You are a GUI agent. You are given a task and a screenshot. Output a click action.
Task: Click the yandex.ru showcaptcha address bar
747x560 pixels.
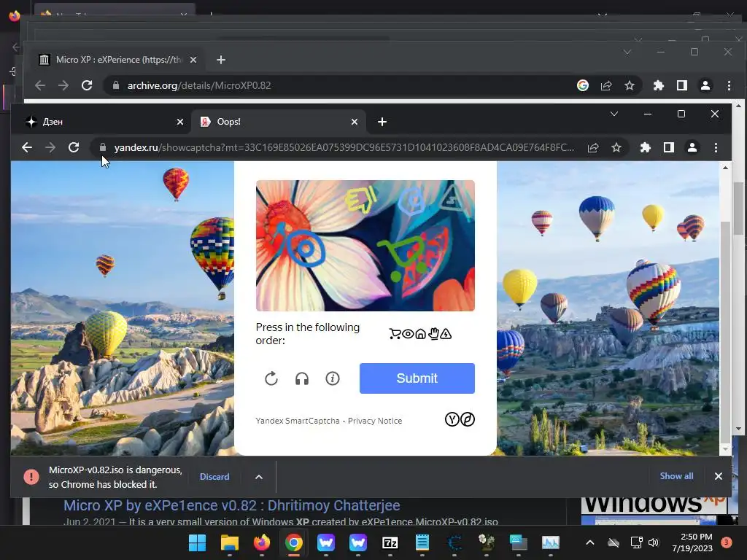[x=344, y=147]
